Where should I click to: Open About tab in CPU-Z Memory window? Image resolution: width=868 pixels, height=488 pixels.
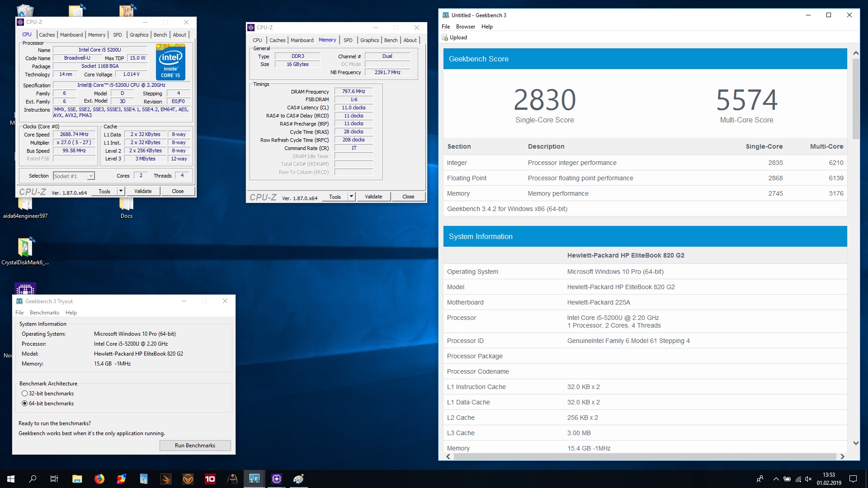click(410, 40)
